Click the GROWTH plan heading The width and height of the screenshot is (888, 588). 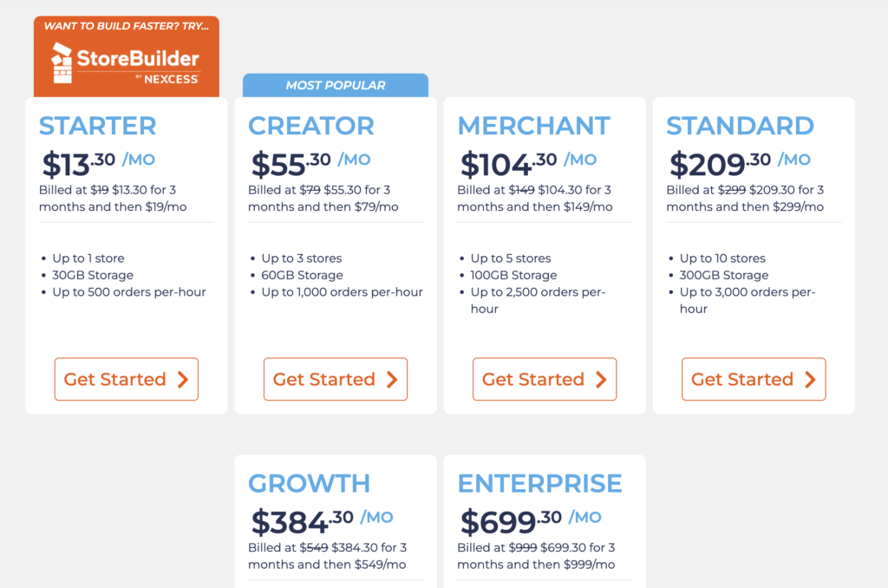tap(310, 483)
